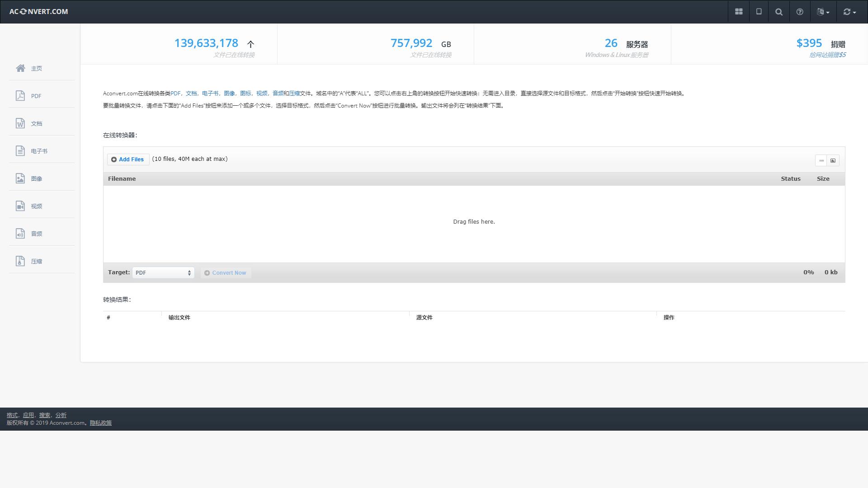This screenshot has height=488, width=868.
Task: Click the help question mark icon
Action: (800, 12)
